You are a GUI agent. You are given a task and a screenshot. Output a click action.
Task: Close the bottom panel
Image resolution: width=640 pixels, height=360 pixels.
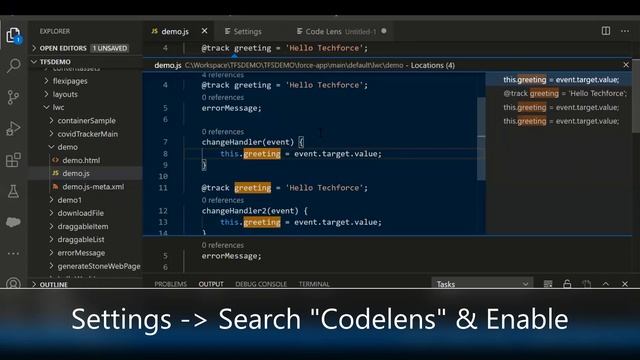(625, 284)
